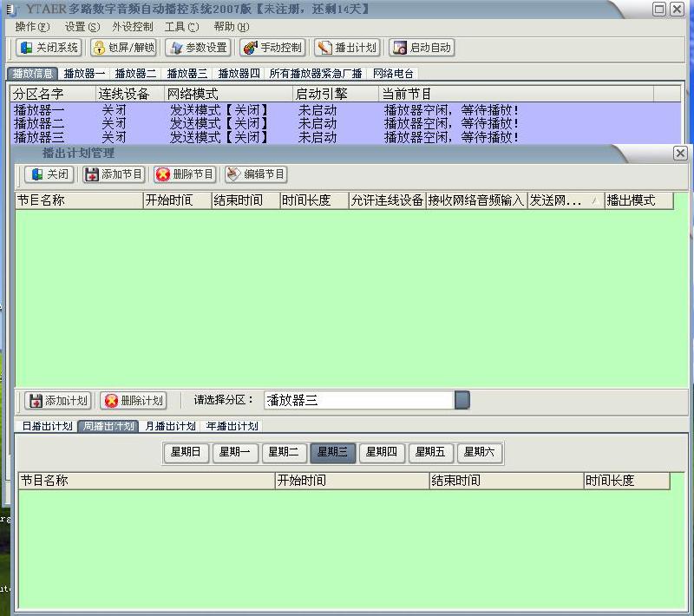Click 关闭 in the 播出计划管理 toolbar
This screenshot has height=616, width=694.
point(50,174)
